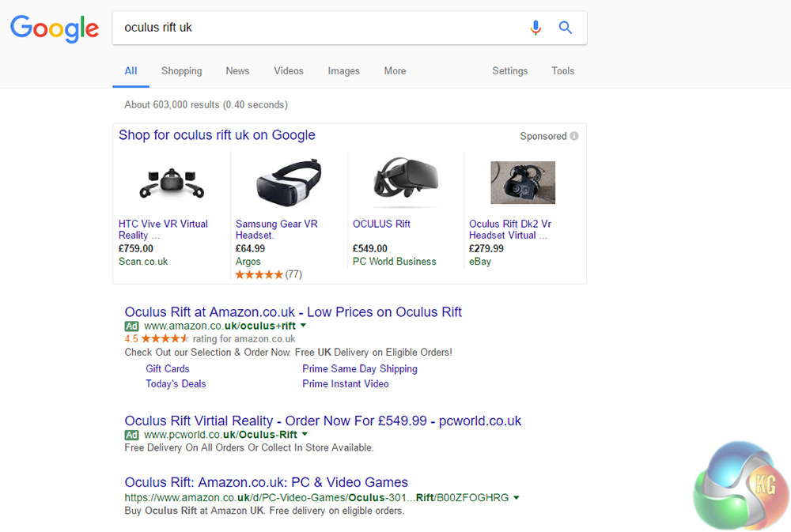Open the HTC Vive headset product image

tap(171, 183)
